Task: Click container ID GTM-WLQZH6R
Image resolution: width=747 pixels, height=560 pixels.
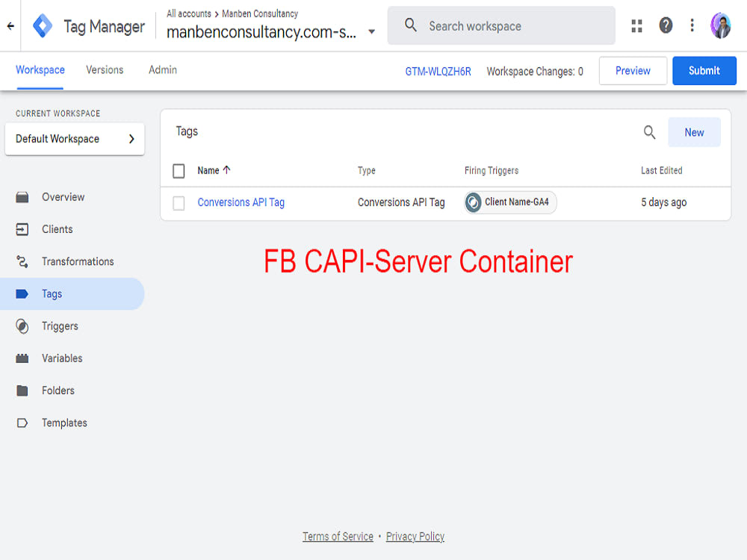Action: point(438,72)
